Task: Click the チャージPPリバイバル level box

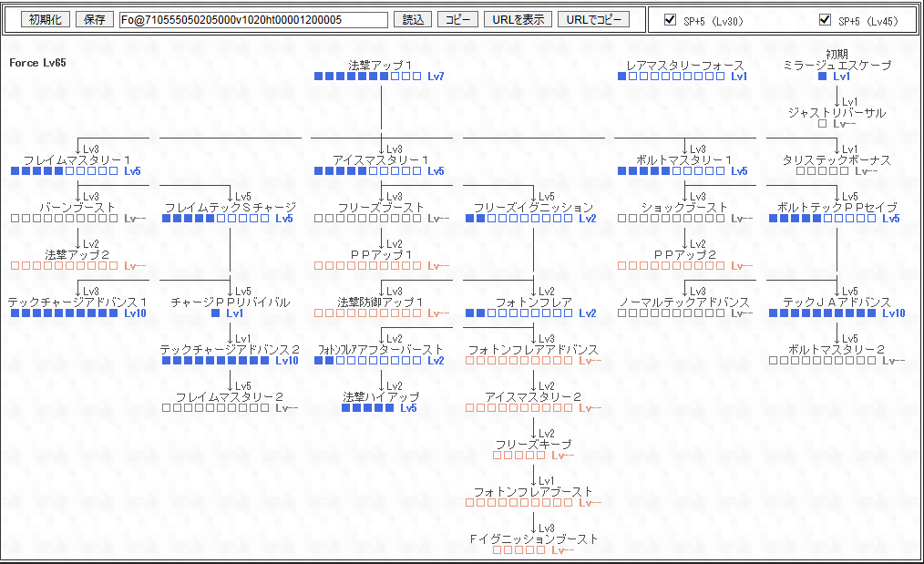Action: [216, 313]
